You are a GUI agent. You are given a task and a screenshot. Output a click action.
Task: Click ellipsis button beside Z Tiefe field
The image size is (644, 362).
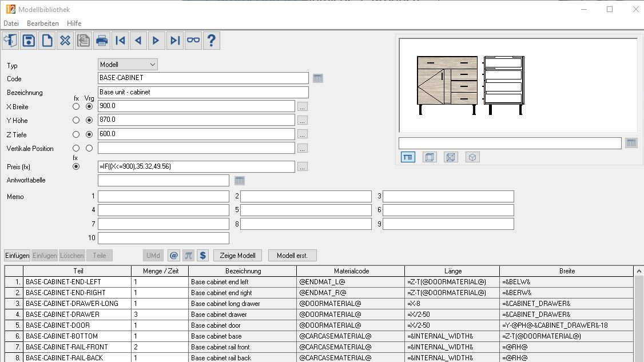303,134
